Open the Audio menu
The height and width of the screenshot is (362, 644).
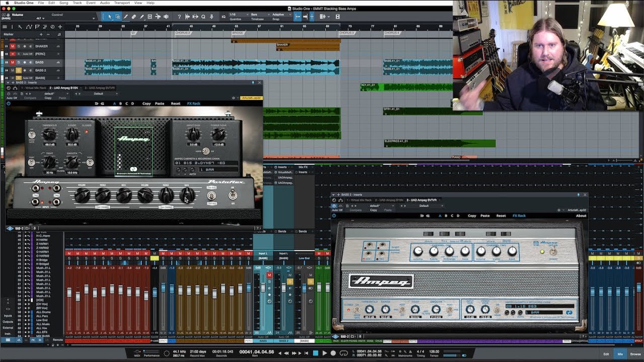tap(104, 3)
